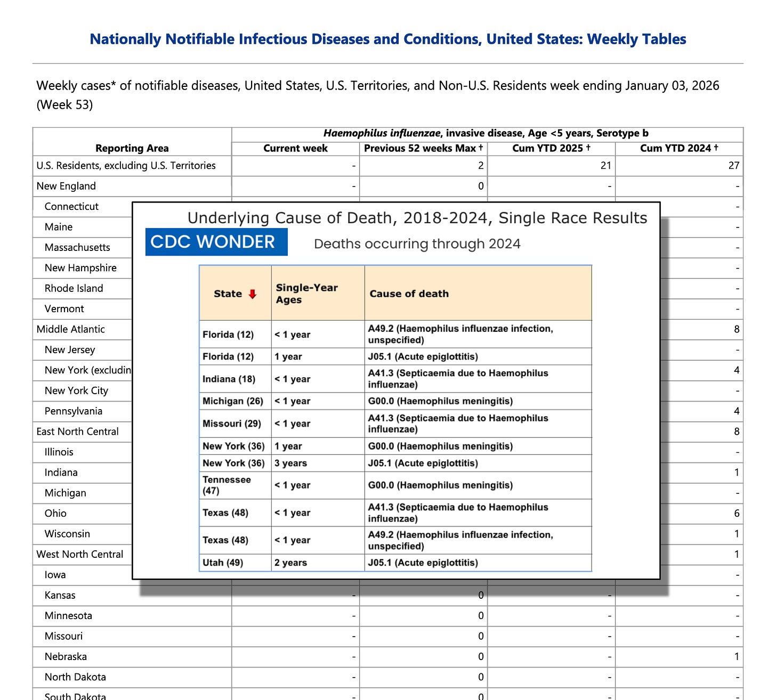Click 'A49.2' cause in the Texas row
The image size is (776, 700).
[460, 540]
